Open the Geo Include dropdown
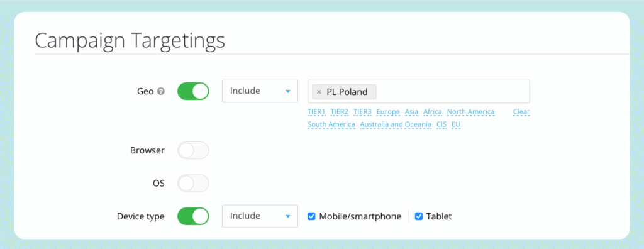The height and width of the screenshot is (249, 644). [x=260, y=91]
